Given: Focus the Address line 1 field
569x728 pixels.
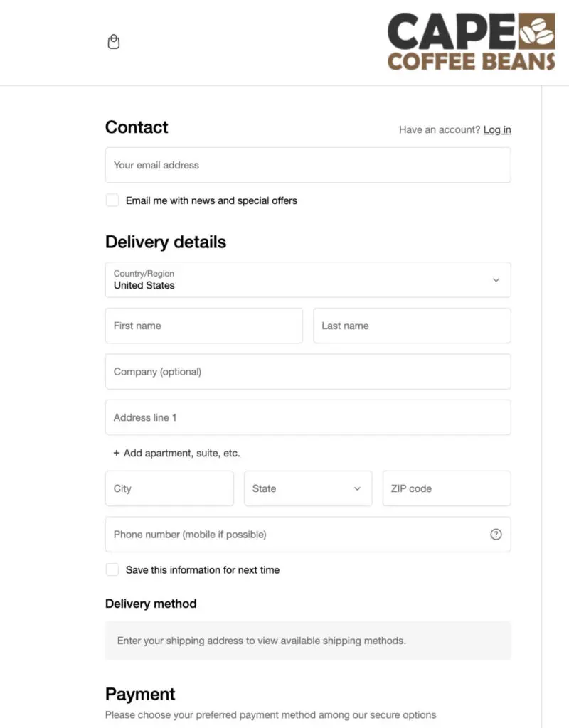Looking at the screenshot, I should coord(307,417).
